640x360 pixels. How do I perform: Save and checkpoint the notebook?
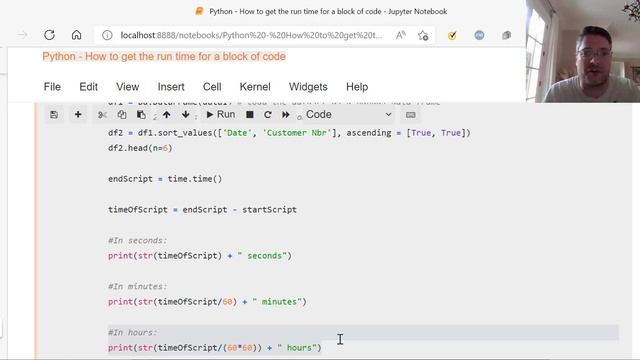coord(54,115)
